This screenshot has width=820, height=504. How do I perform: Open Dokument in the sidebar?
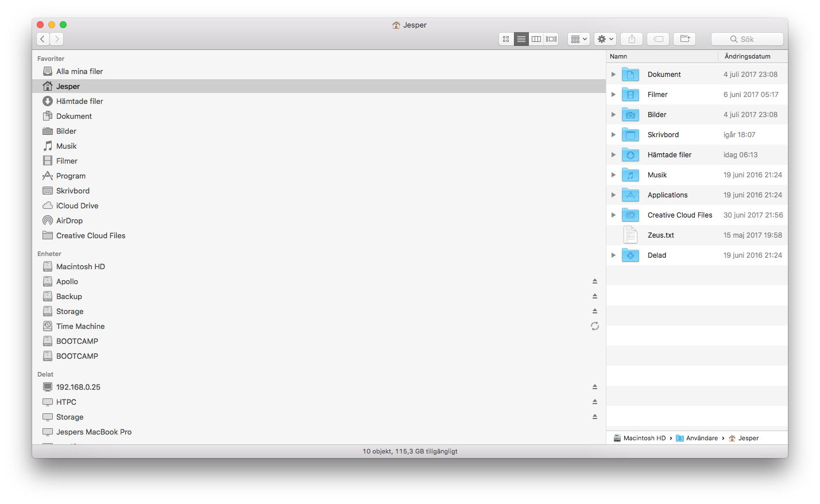(319, 116)
